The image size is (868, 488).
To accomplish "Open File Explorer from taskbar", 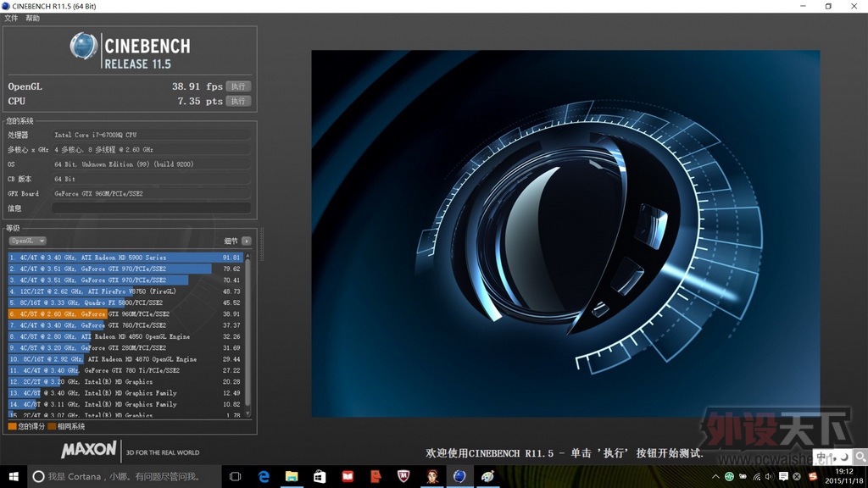I will (292, 476).
